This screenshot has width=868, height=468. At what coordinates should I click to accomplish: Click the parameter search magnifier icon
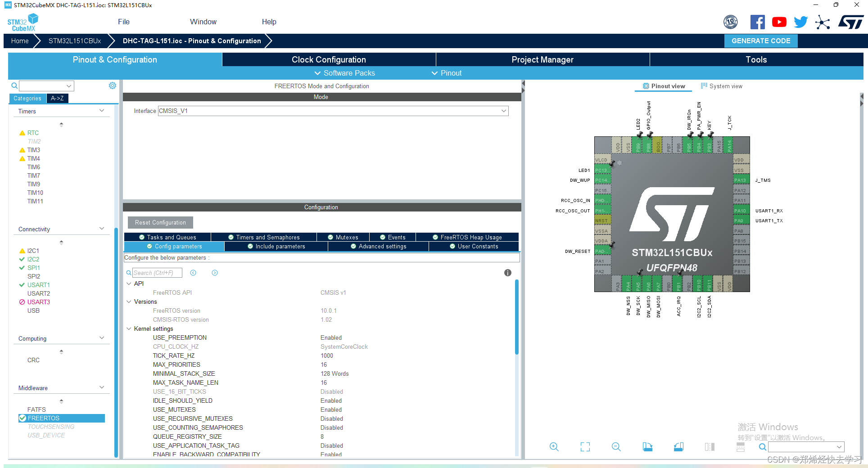(129, 273)
